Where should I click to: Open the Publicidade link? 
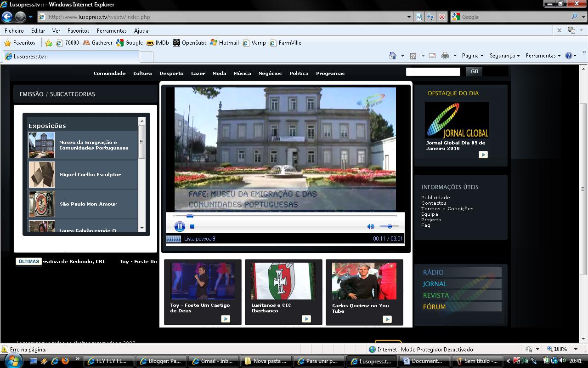click(x=435, y=197)
